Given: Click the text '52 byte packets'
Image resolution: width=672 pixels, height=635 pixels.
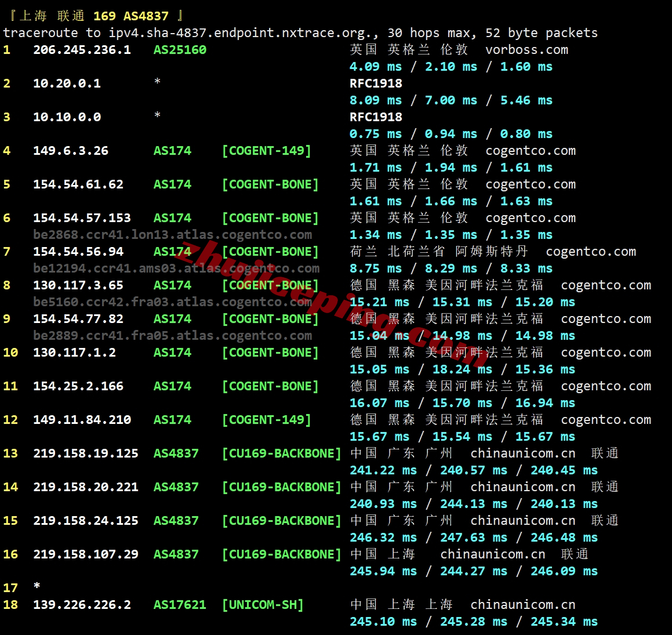Looking at the screenshot, I should [542, 33].
